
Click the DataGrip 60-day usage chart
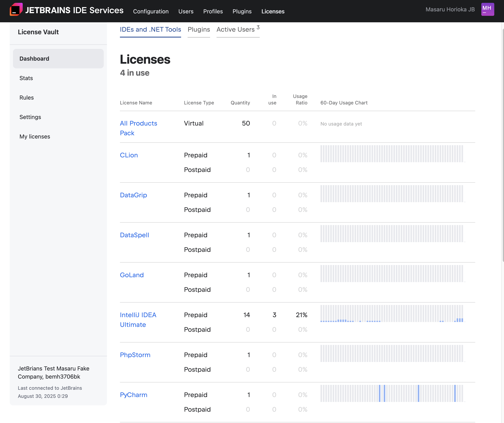[x=393, y=194]
